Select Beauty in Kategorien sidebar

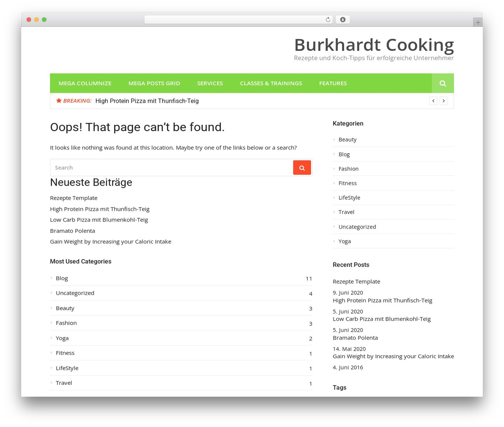click(x=347, y=139)
